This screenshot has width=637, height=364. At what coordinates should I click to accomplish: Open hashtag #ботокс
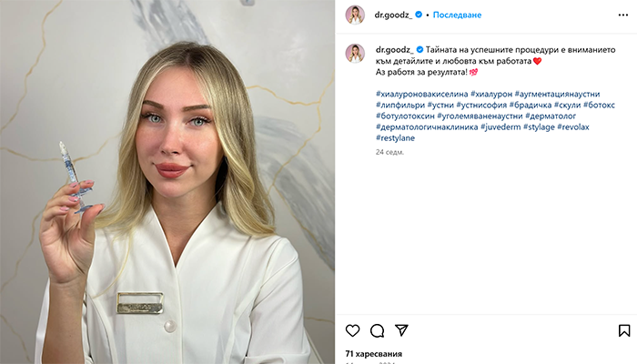click(599, 105)
